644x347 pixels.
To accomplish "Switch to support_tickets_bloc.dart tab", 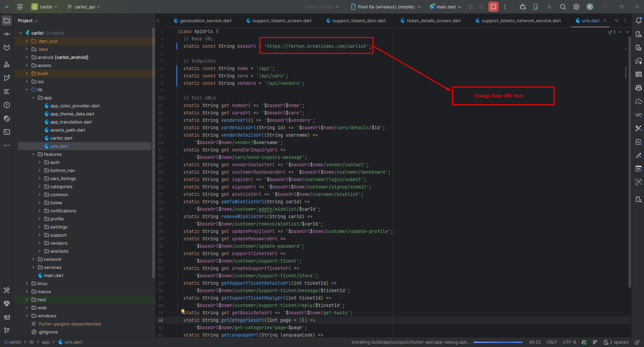I will (356, 21).
